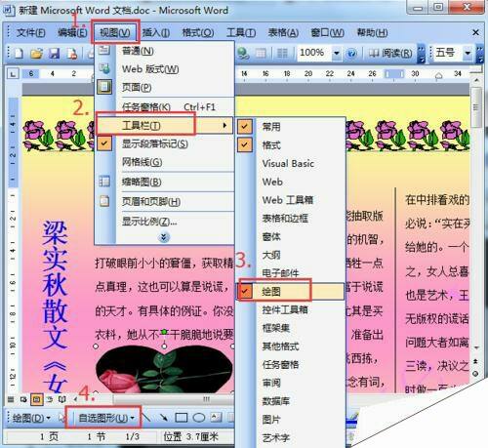Click the Insert Hyperlink globe icon
The width and height of the screenshot is (488, 448).
point(243,53)
